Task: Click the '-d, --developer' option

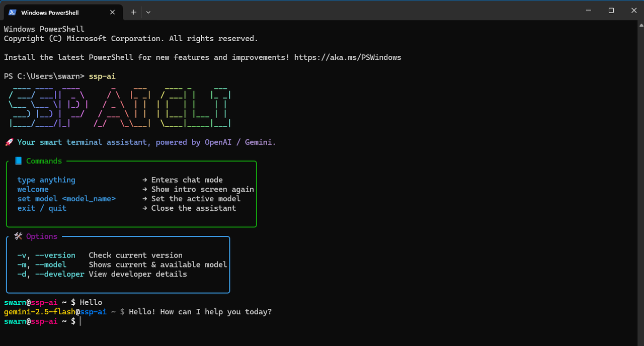Action: coord(51,274)
